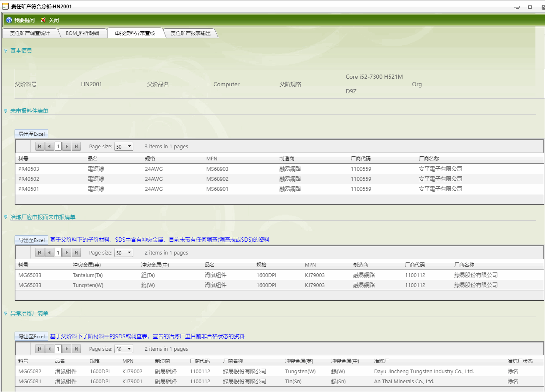Collapse the 基本信息 section
545x392 pixels.
pos(5,51)
